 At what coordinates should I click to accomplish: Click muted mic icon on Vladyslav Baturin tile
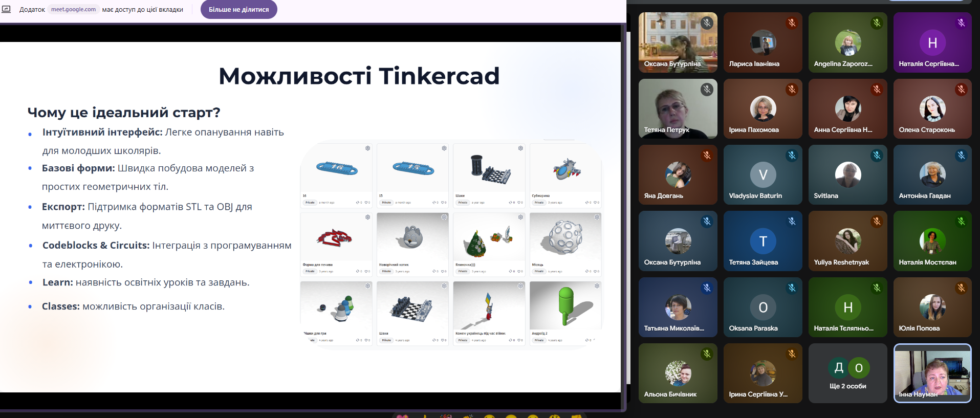pos(792,156)
